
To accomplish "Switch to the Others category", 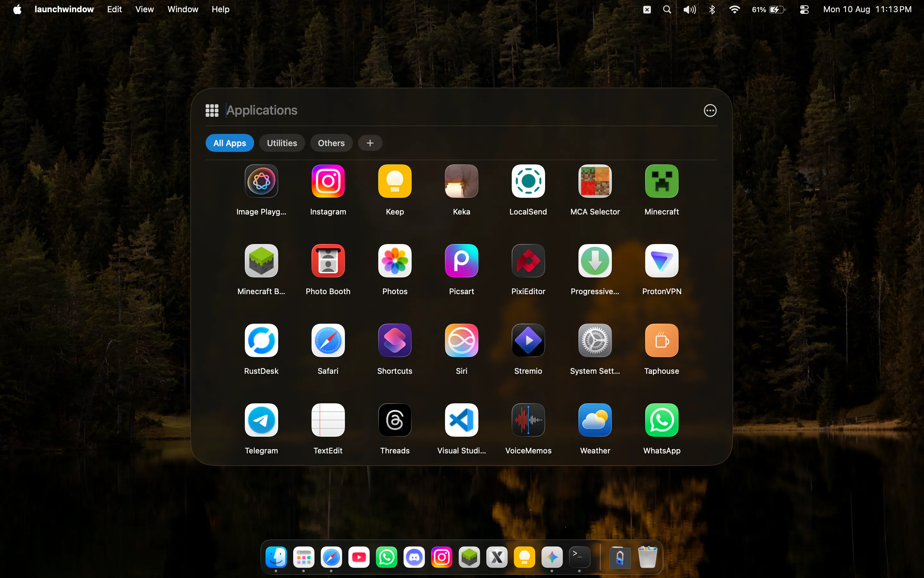I will (331, 143).
